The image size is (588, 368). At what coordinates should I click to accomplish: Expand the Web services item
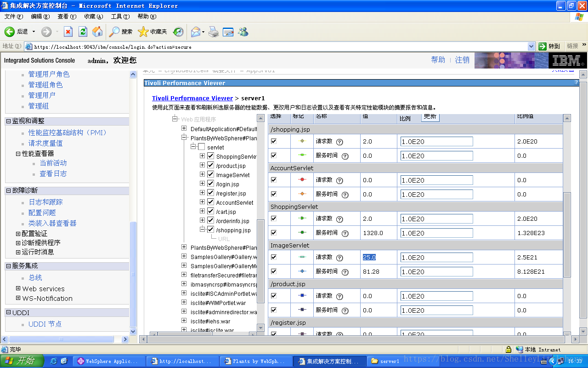[x=18, y=288]
